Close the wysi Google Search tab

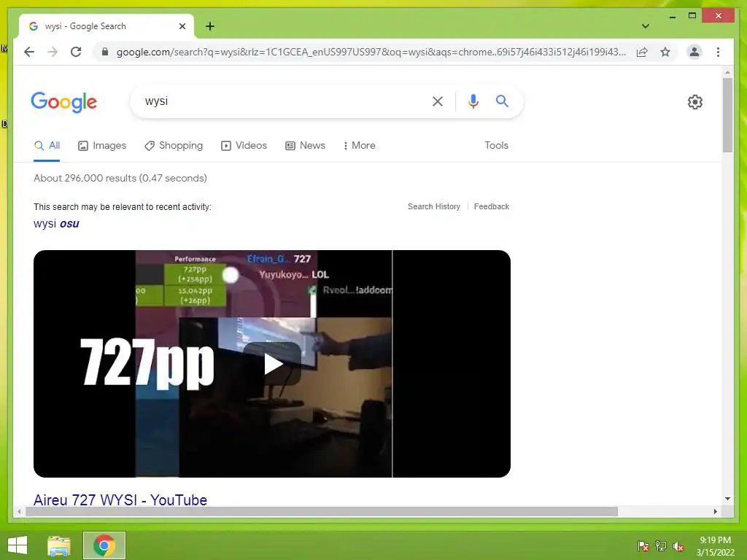pos(182,26)
